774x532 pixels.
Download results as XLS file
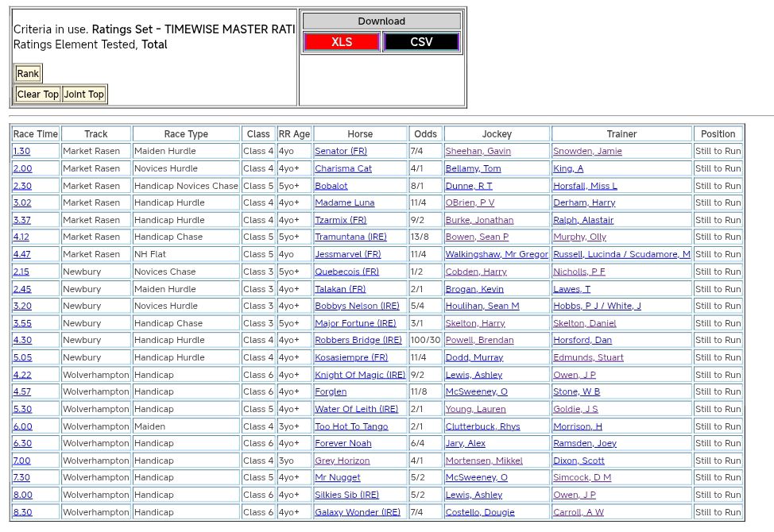(342, 42)
